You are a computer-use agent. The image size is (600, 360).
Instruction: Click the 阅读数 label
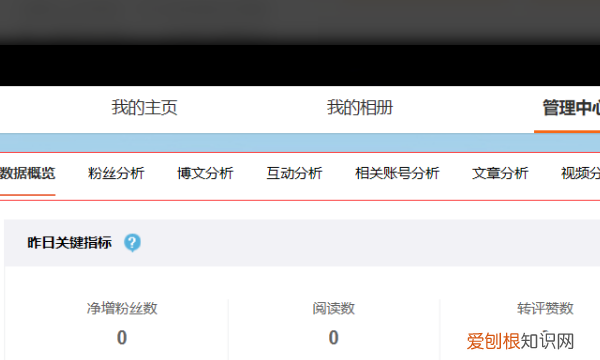pos(334,308)
